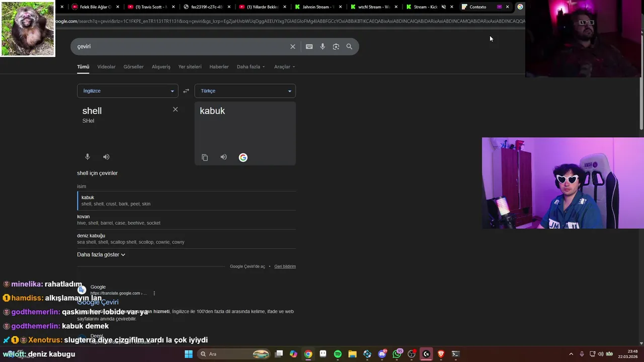Open Discord from the taskbar
Viewport: 644px width, 362px height.
click(382, 354)
